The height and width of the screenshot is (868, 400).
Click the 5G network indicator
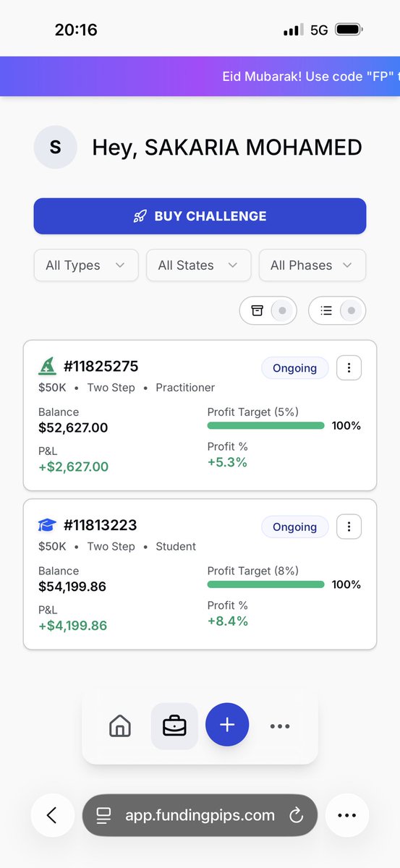pos(319,30)
